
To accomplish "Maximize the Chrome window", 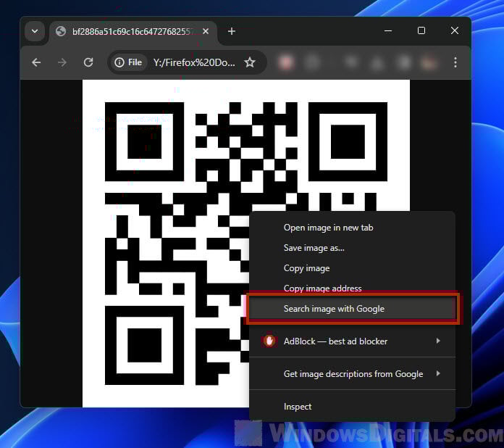I will (421, 31).
